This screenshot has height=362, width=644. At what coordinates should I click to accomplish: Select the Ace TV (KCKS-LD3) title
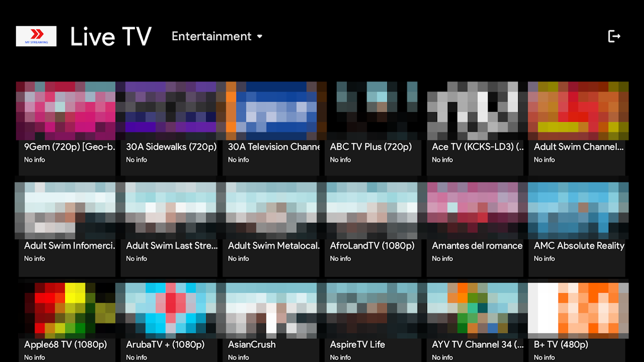[x=478, y=147]
